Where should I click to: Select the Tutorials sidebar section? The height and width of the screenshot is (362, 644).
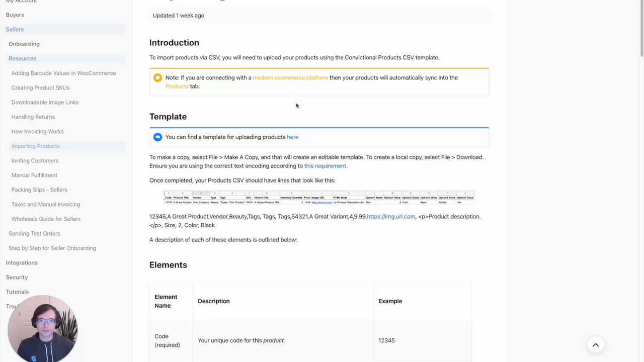point(17,292)
